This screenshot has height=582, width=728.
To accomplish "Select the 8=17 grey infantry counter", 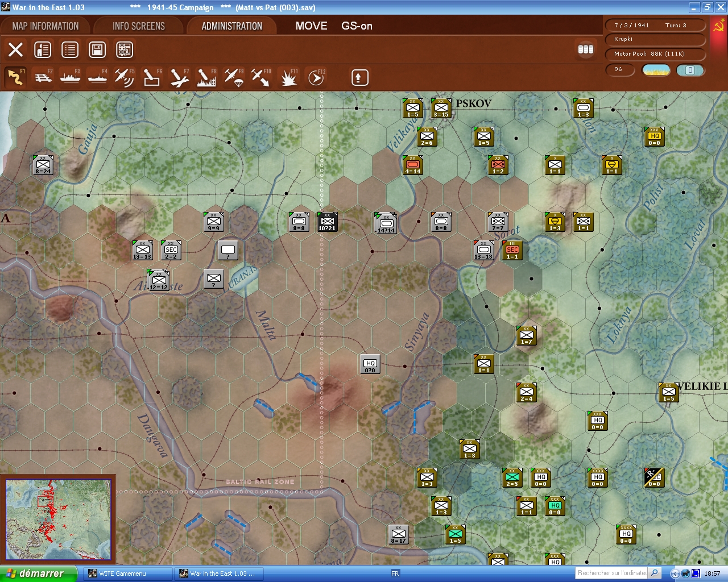I will click(398, 534).
